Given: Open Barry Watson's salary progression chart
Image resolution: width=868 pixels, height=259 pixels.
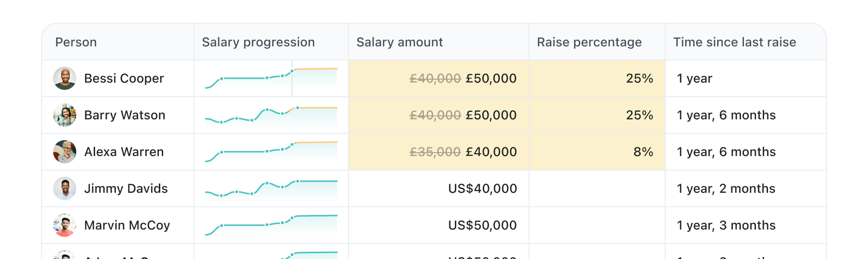Looking at the screenshot, I should (271, 115).
